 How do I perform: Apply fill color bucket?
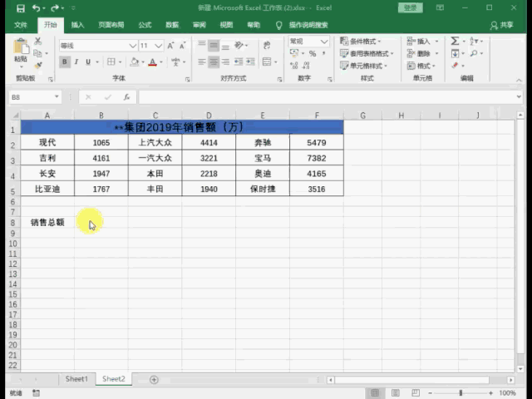pyautogui.click(x=135, y=62)
